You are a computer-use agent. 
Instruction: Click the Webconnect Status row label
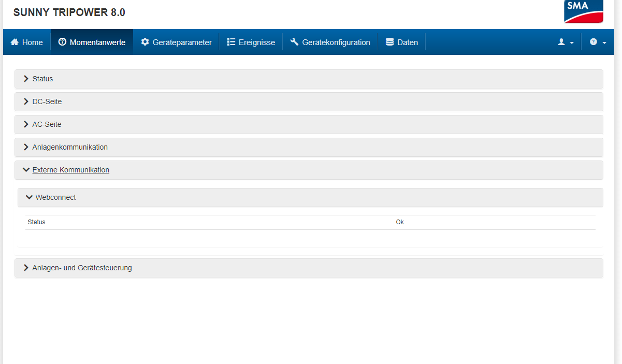pyautogui.click(x=37, y=222)
